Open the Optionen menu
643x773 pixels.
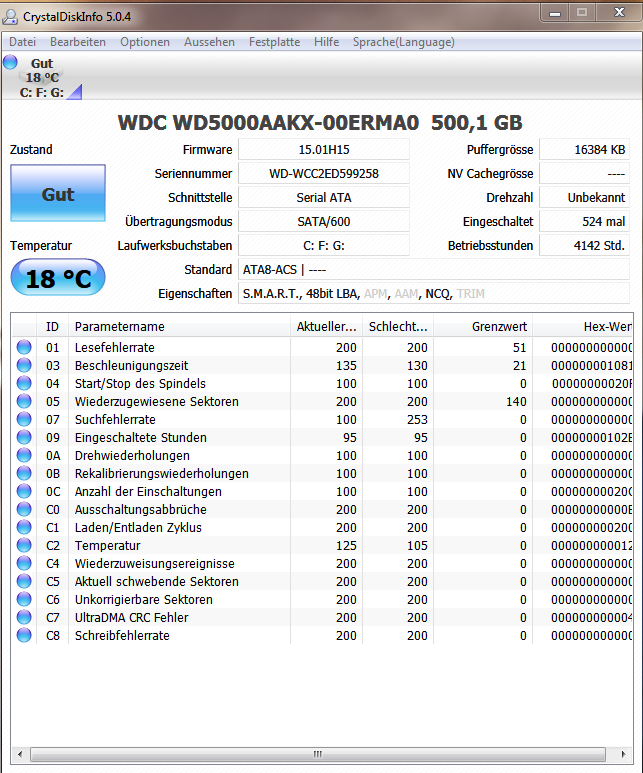click(145, 42)
